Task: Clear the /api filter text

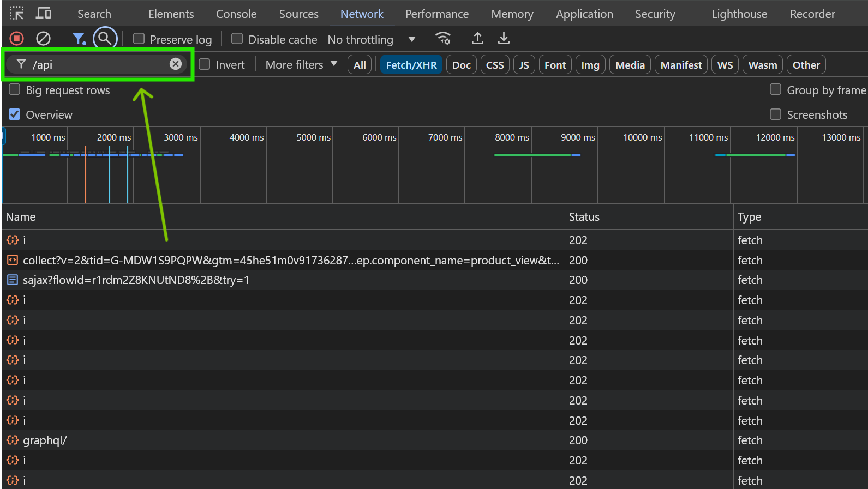Action: click(x=175, y=64)
